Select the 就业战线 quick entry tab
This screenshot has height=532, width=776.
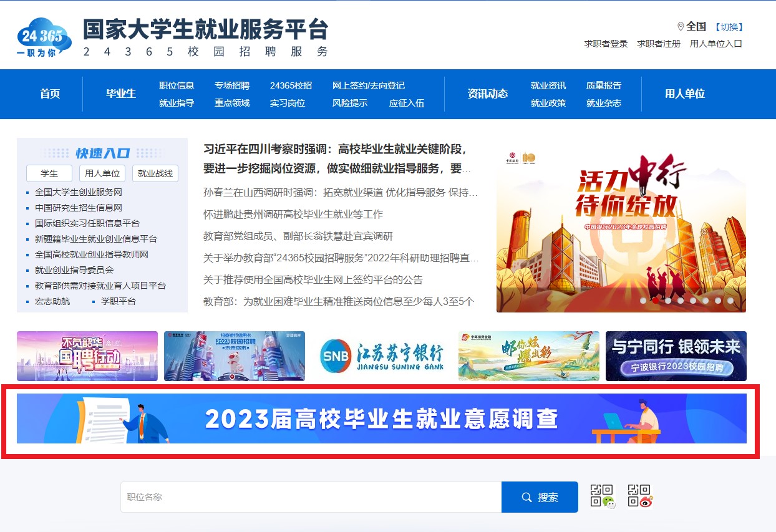pos(155,173)
